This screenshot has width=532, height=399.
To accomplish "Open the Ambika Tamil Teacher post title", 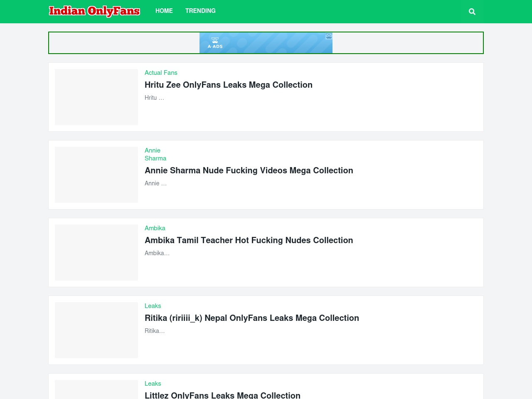I will (x=249, y=240).
